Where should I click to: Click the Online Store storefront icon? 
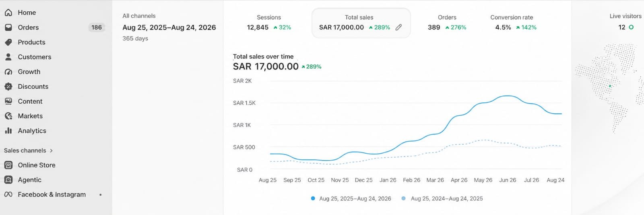pos(8,165)
